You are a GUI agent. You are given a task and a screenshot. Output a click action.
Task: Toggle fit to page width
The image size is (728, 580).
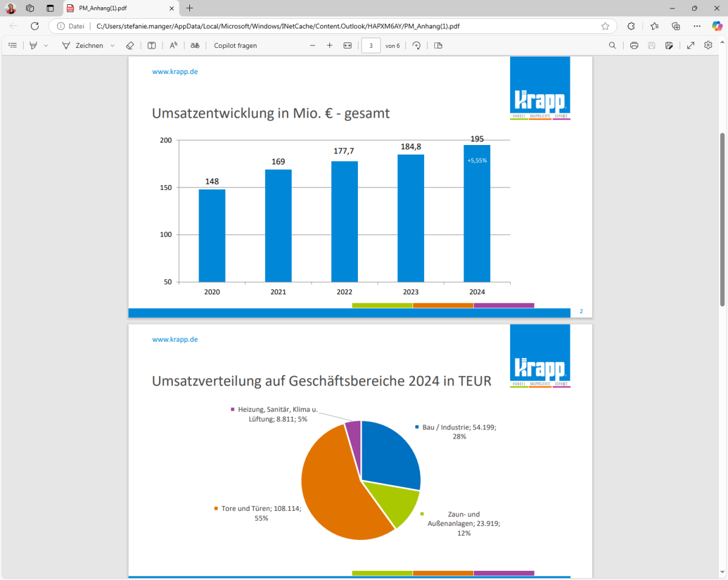tap(348, 46)
